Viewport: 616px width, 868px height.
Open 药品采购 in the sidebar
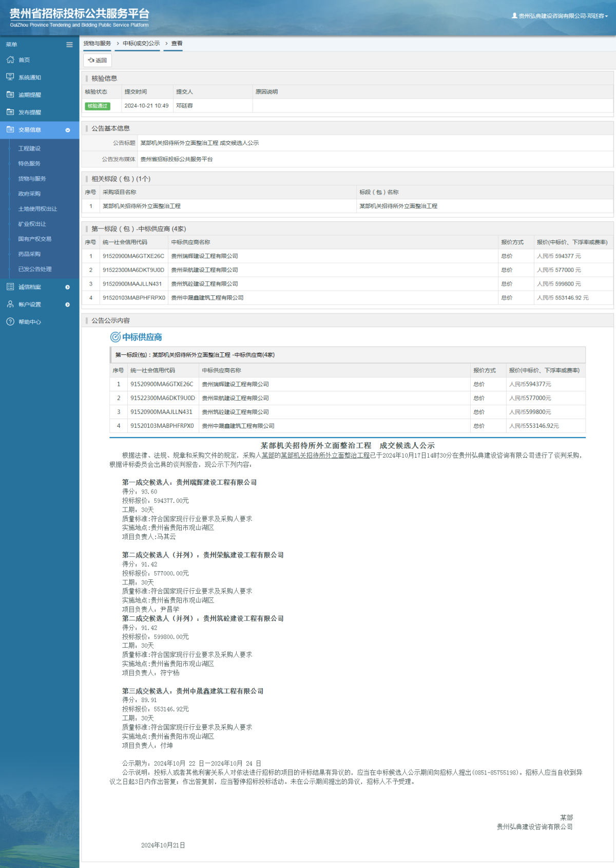29,254
